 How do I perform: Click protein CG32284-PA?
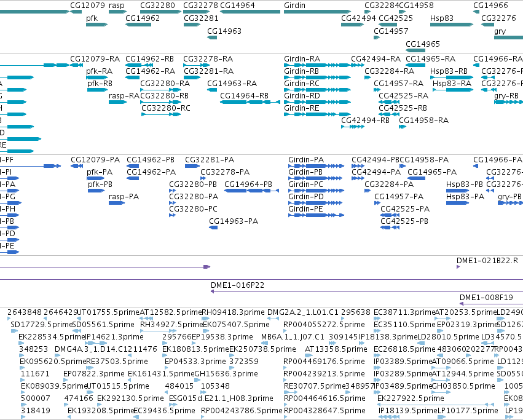point(368,191)
